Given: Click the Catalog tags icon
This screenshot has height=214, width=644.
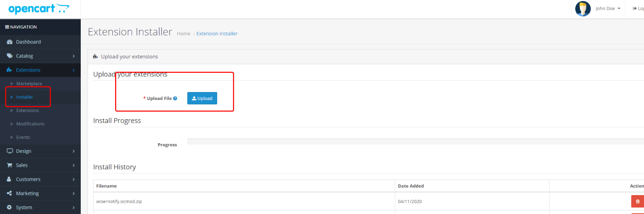Looking at the screenshot, I should 10,56.
